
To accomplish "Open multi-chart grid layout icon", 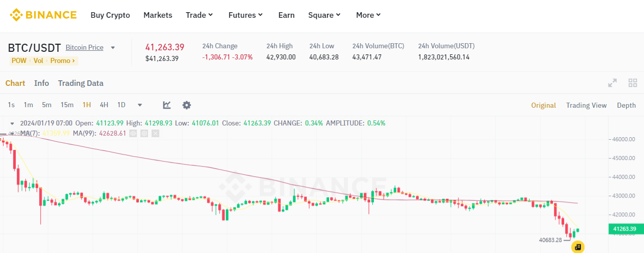I will pos(633,83).
